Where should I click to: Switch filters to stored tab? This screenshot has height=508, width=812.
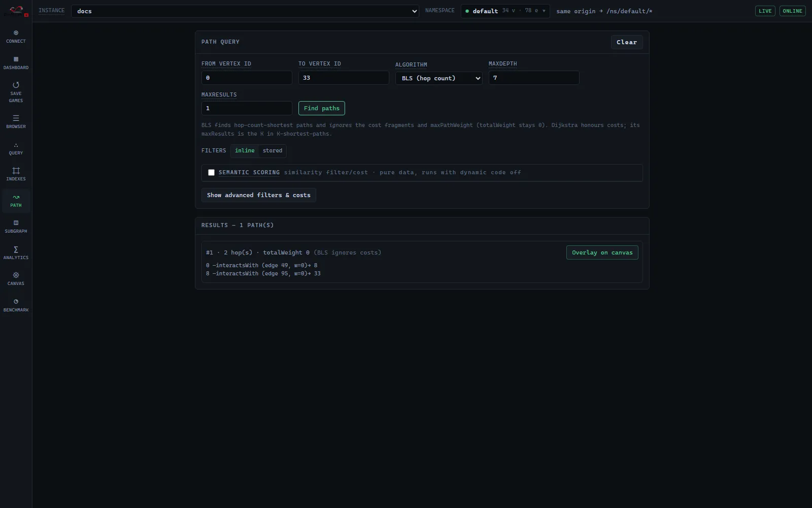tap(273, 151)
